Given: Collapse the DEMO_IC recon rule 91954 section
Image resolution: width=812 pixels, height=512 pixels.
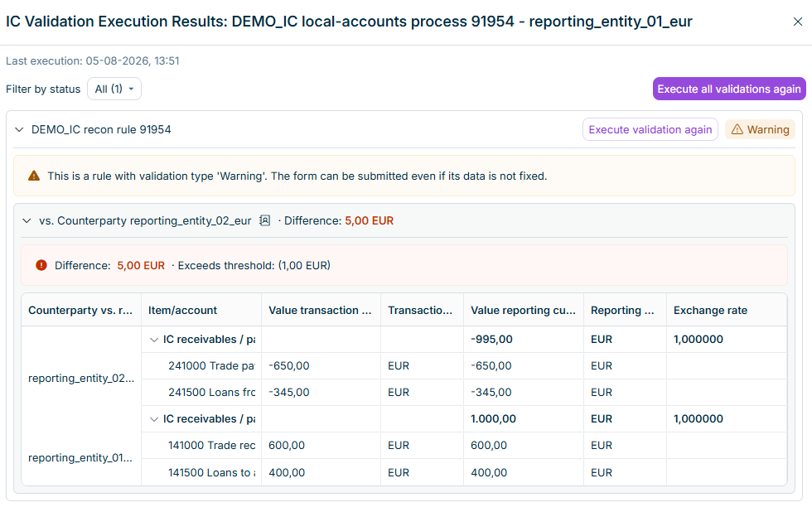Looking at the screenshot, I should pyautogui.click(x=19, y=129).
